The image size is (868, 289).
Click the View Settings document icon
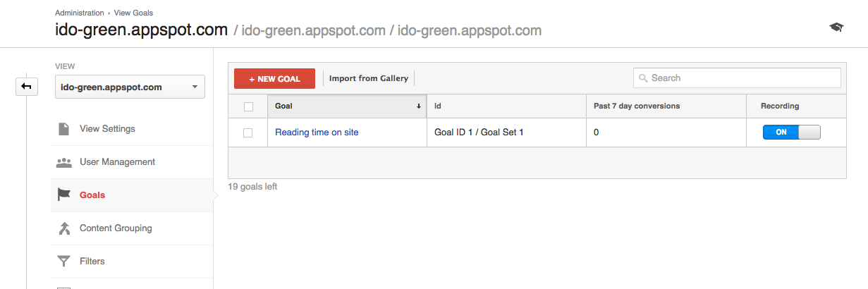64,129
